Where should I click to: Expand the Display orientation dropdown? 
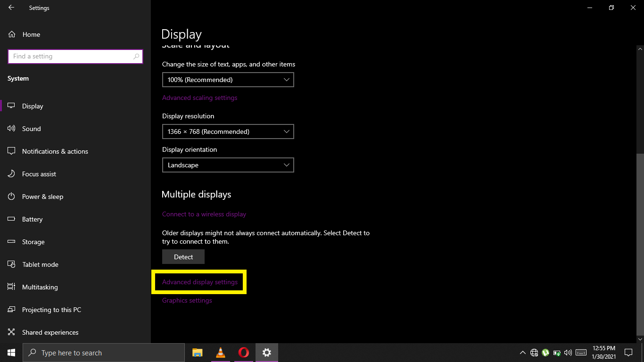click(x=228, y=165)
